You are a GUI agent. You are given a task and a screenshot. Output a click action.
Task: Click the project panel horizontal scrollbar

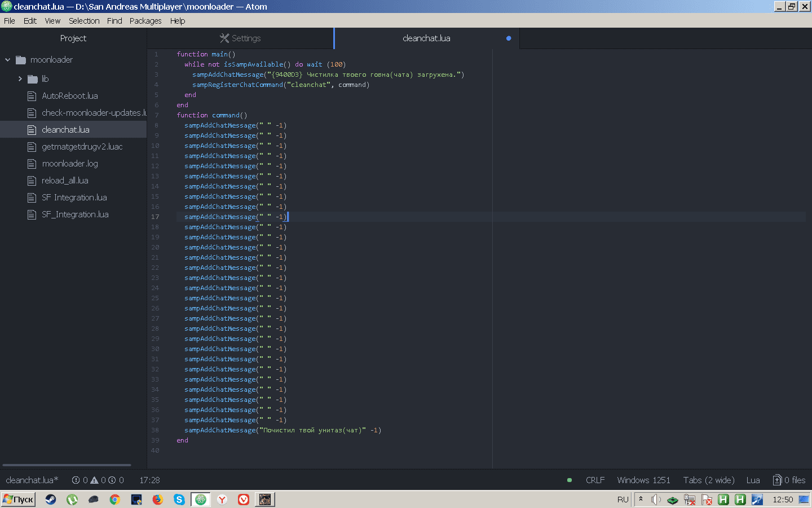pyautogui.click(x=67, y=465)
